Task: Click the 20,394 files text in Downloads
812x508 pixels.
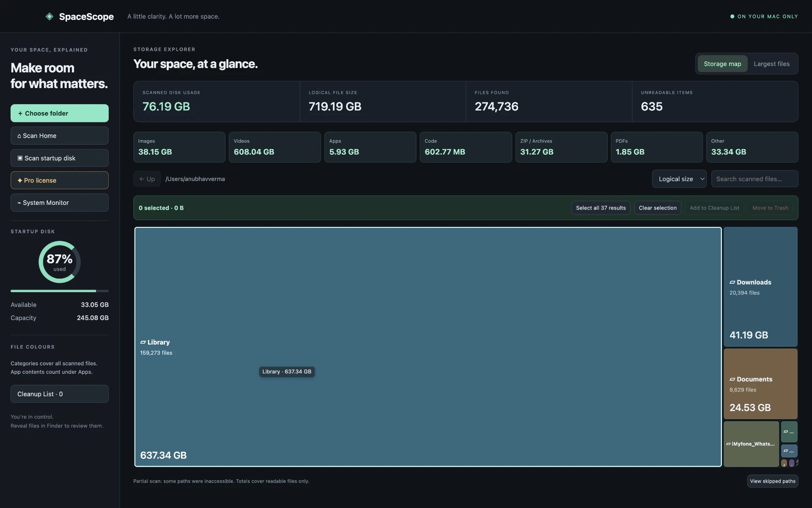Action: (x=744, y=293)
